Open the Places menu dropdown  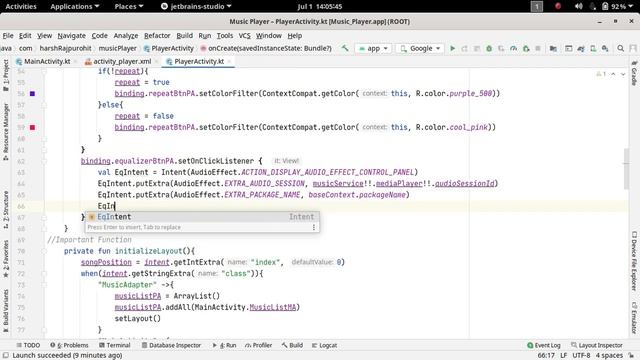[129, 6]
